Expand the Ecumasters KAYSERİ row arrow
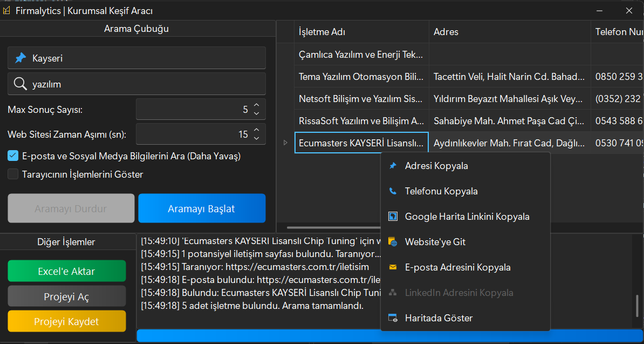The height and width of the screenshot is (344, 644). click(x=285, y=143)
